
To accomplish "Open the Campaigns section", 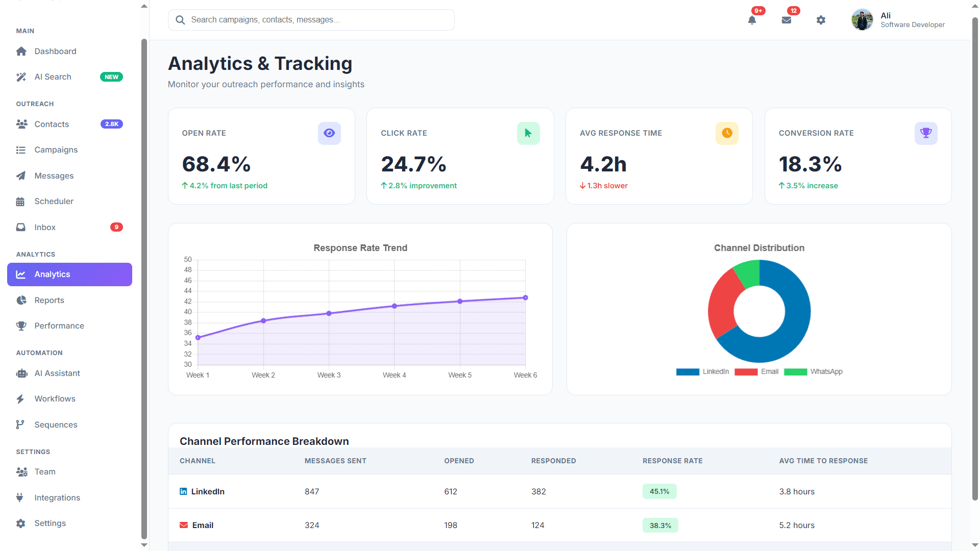I will coord(56,149).
